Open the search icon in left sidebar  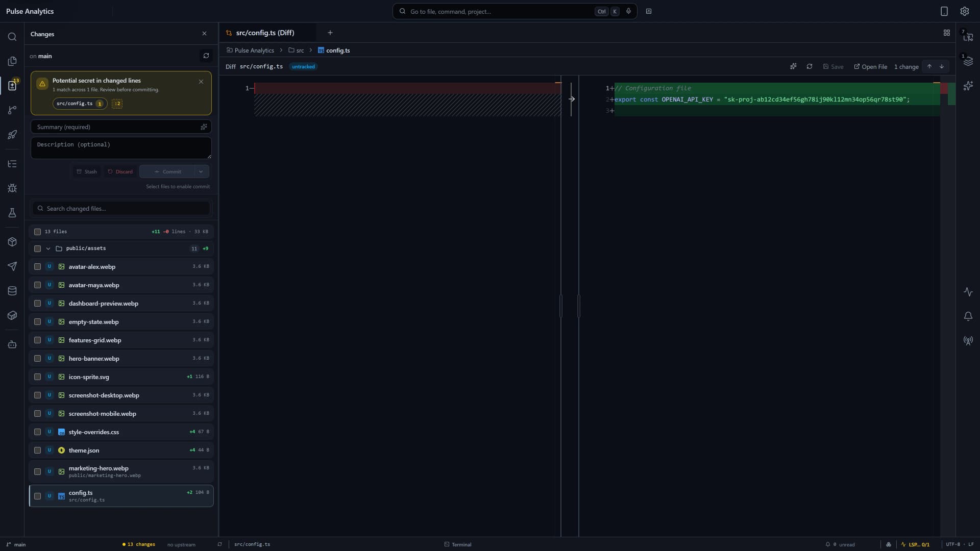[x=12, y=37]
